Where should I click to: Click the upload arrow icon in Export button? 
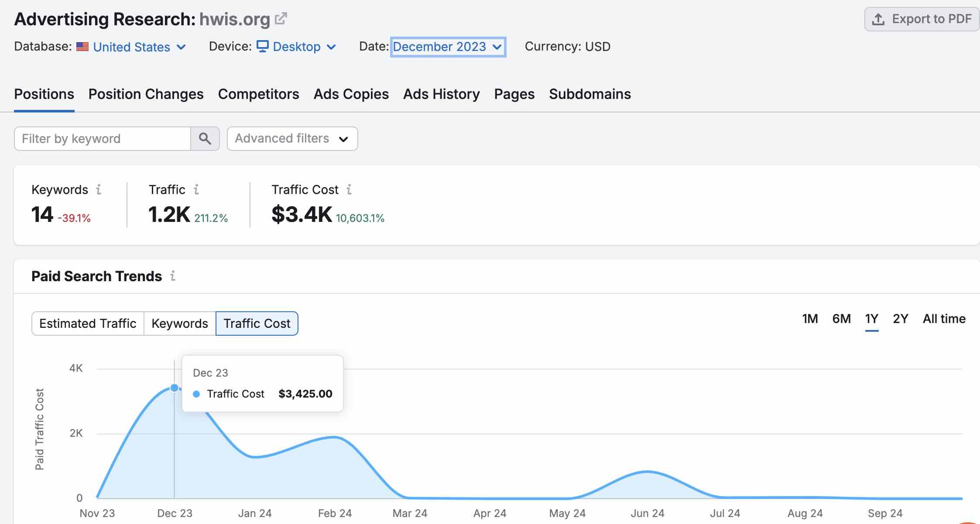click(878, 19)
